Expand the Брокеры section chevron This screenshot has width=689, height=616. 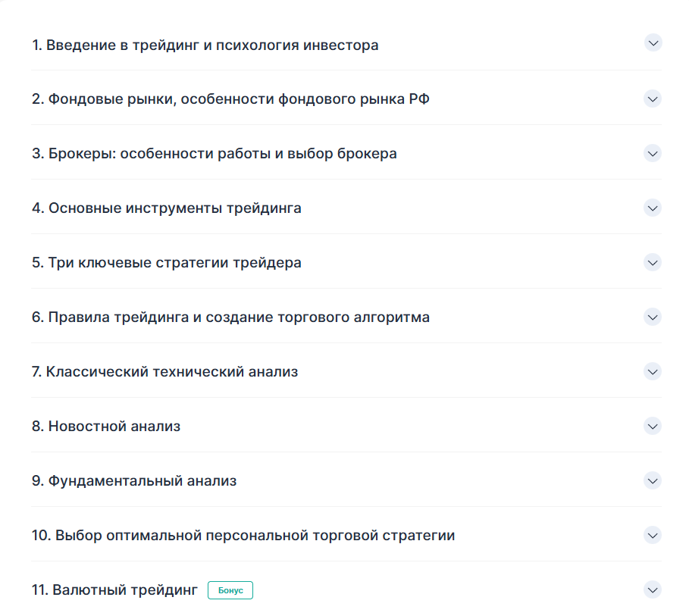tap(653, 153)
